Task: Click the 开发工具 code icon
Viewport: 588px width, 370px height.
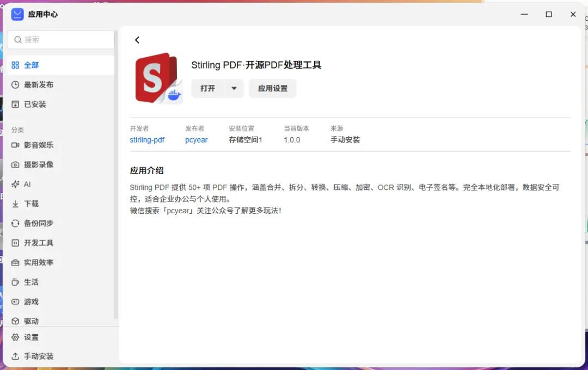Action: pos(15,243)
